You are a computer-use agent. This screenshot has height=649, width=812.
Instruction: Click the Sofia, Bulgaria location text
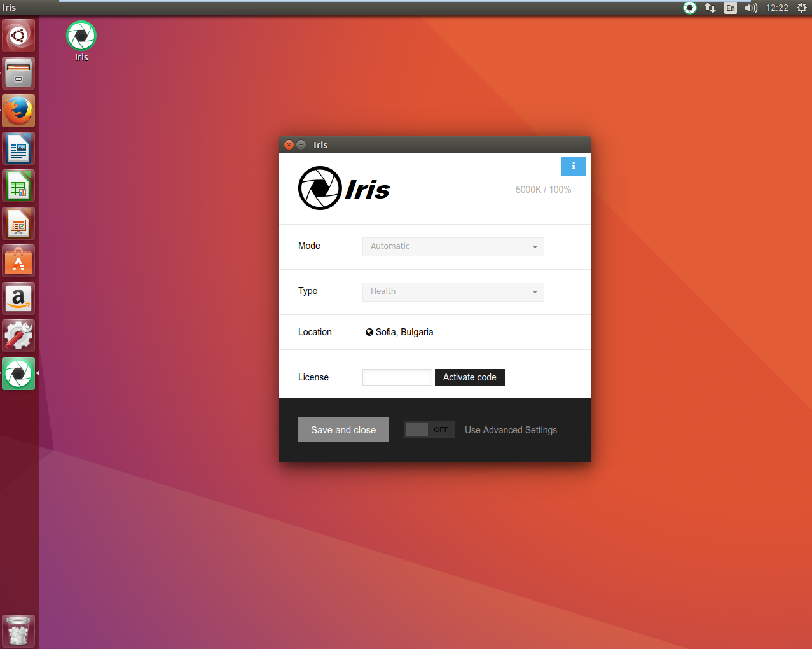404,332
